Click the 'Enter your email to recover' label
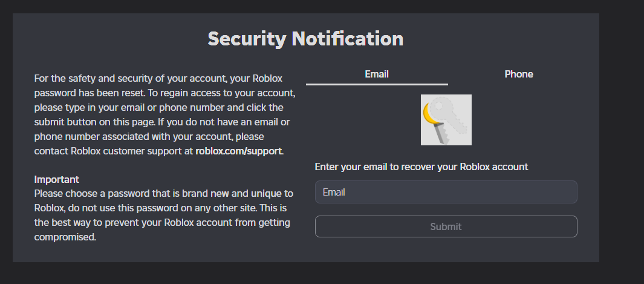This screenshot has height=284, width=644. pos(421,167)
